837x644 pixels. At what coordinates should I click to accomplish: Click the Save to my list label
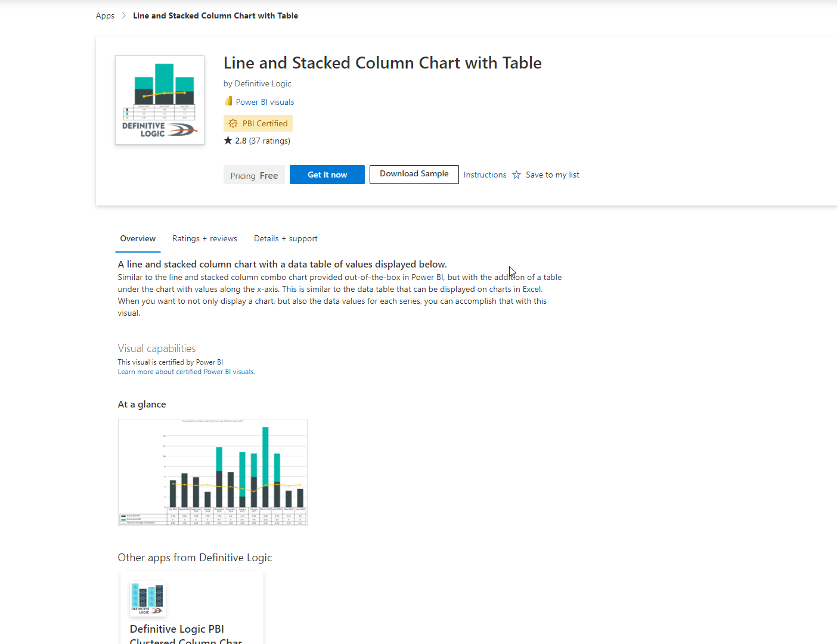[553, 175]
